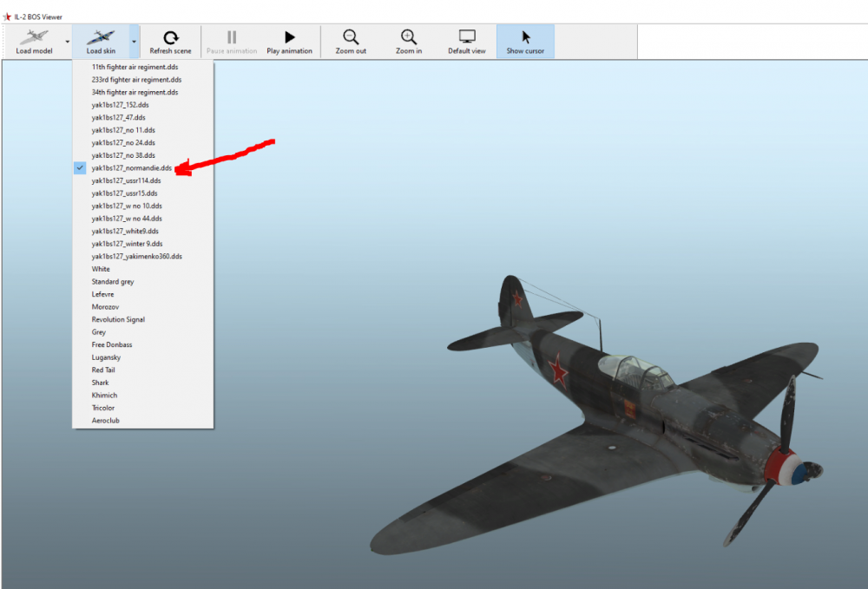Image resolution: width=868 pixels, height=589 pixels.
Task: Choose the Revolution Signal skin
Action: [118, 319]
